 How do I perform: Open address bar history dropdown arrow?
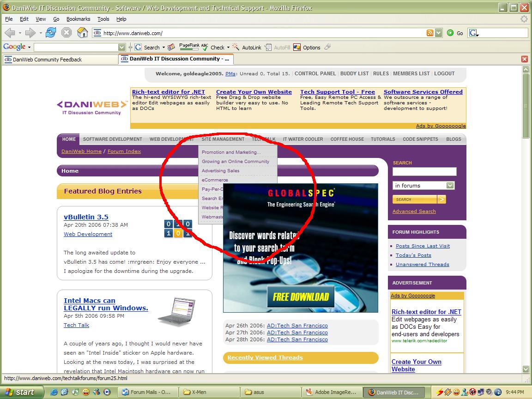(439, 33)
